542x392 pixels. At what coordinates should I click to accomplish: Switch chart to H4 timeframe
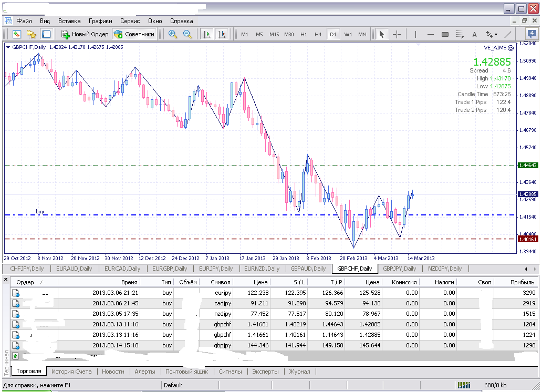[x=318, y=34]
